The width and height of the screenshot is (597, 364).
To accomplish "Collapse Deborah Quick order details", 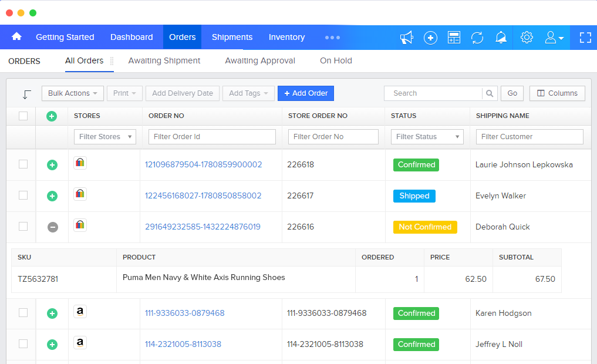I will 53,227.
